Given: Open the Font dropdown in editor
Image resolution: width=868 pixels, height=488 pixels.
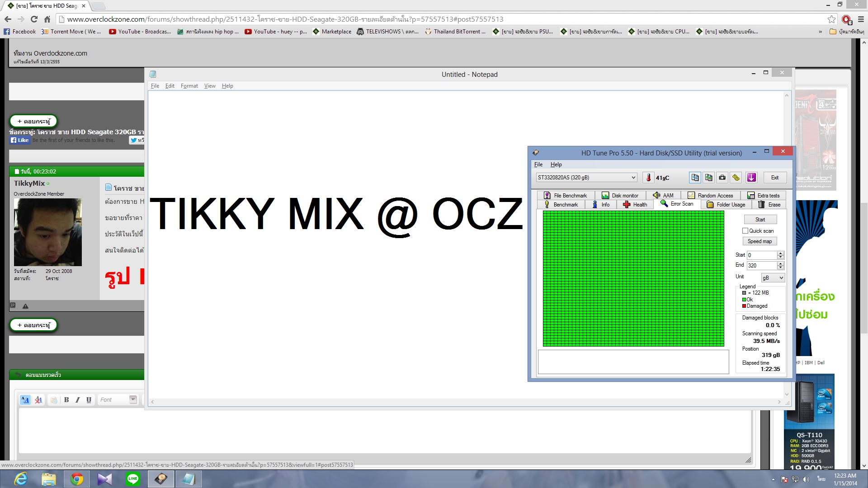Looking at the screenshot, I should (x=133, y=399).
